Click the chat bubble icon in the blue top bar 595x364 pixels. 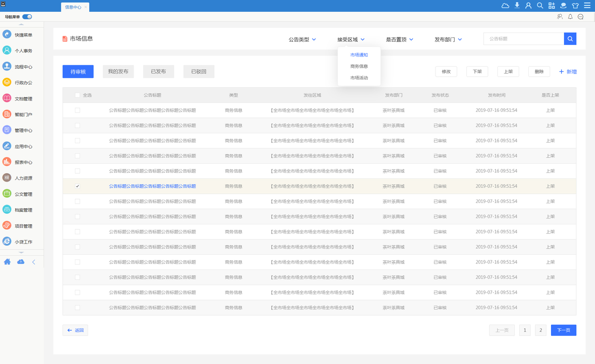563,6
